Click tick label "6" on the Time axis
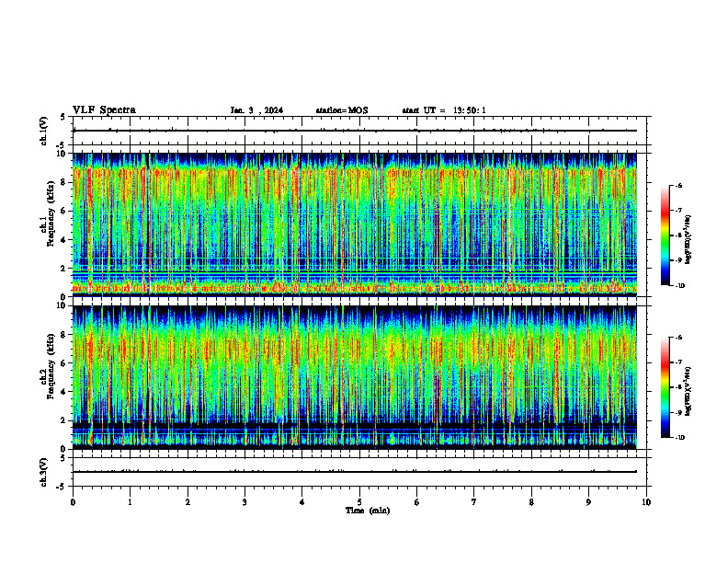This screenshot has height=563, width=728. pos(416,502)
